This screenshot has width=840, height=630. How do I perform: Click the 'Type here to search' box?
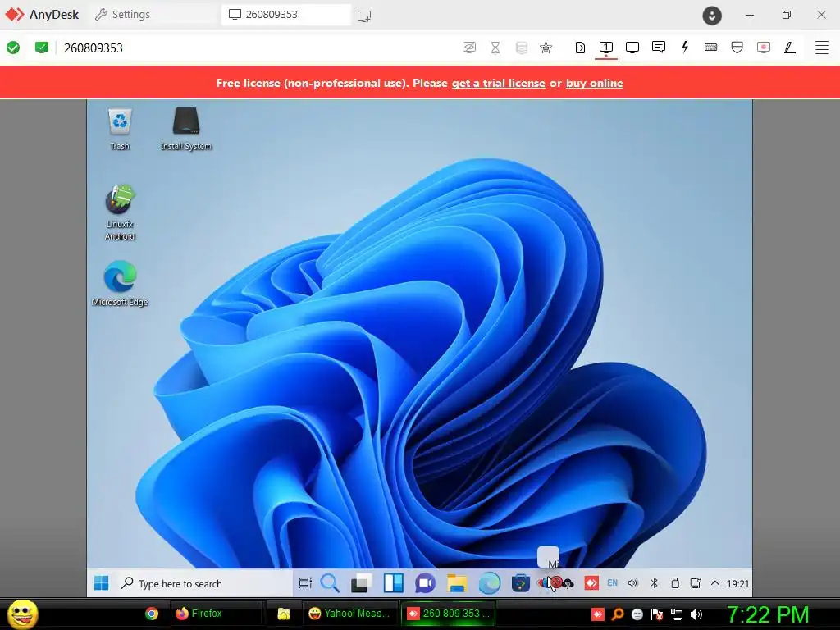203,583
